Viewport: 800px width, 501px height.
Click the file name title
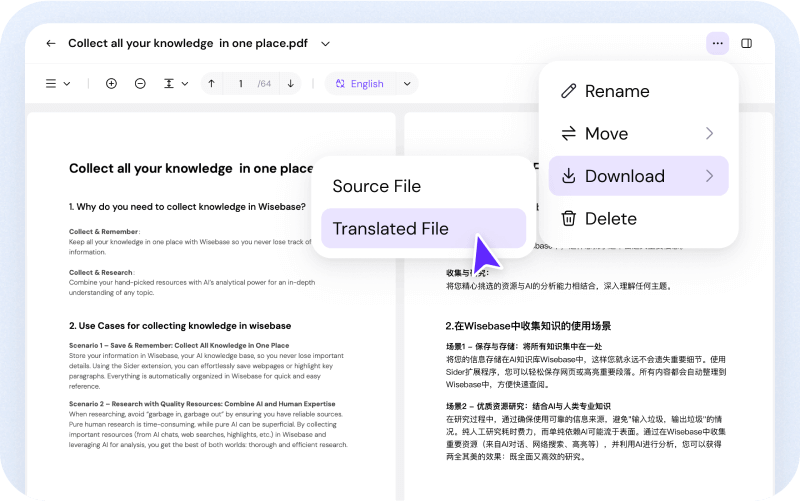pyautogui.click(x=188, y=43)
